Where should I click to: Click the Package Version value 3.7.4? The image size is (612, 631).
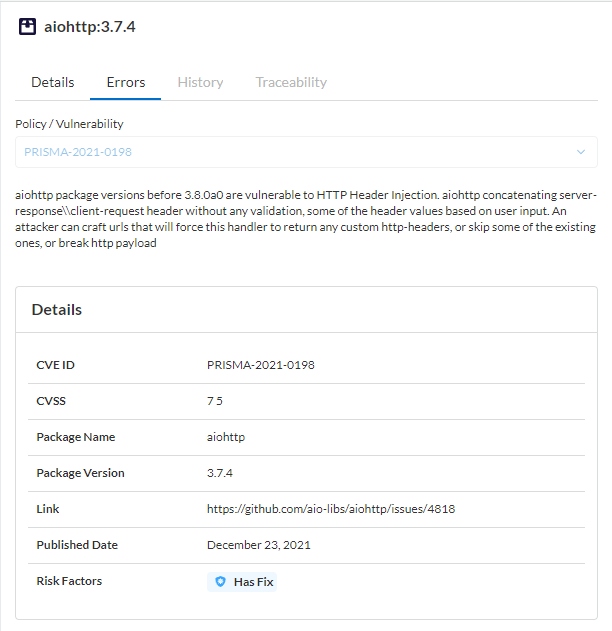tap(219, 473)
